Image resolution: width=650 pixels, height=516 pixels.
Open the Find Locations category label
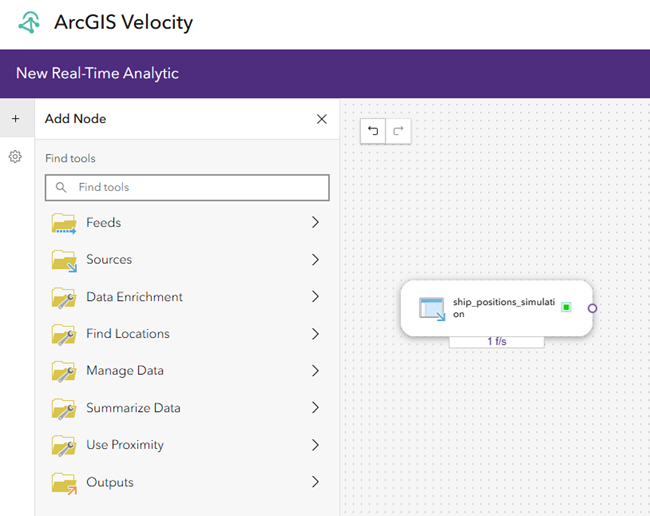tap(128, 334)
